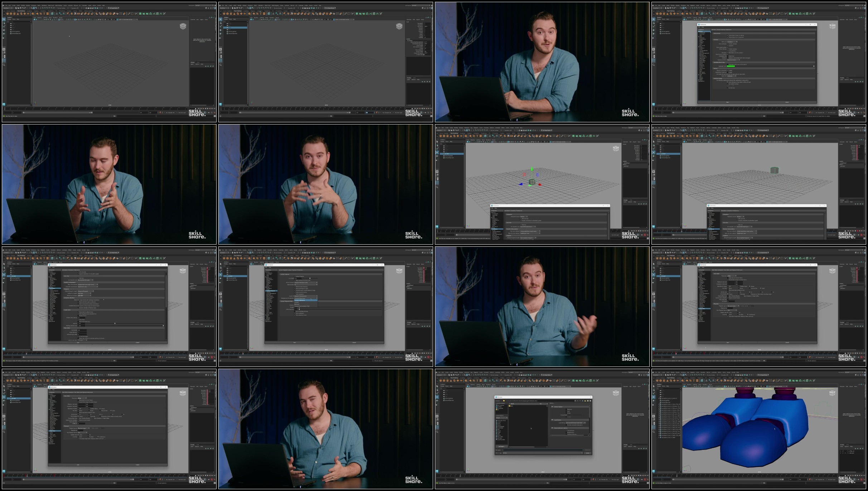Switch Reference dialog to detail view icon

pyautogui.click(x=590, y=401)
